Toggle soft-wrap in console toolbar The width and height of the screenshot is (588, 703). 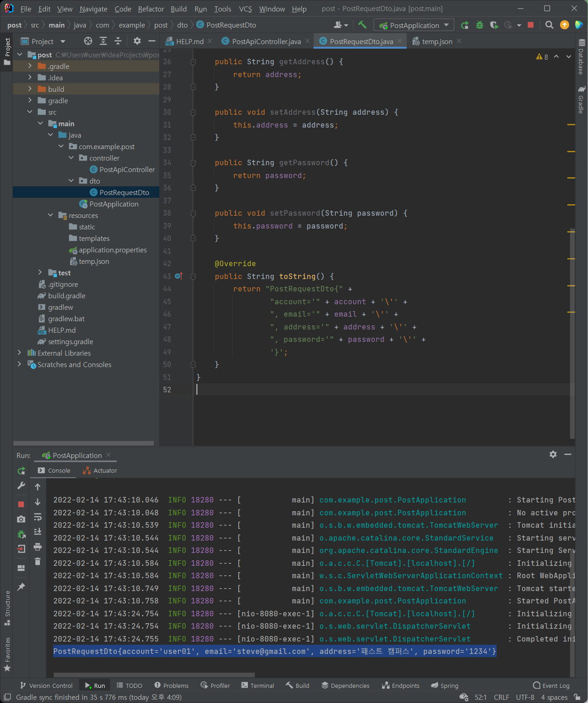38,517
